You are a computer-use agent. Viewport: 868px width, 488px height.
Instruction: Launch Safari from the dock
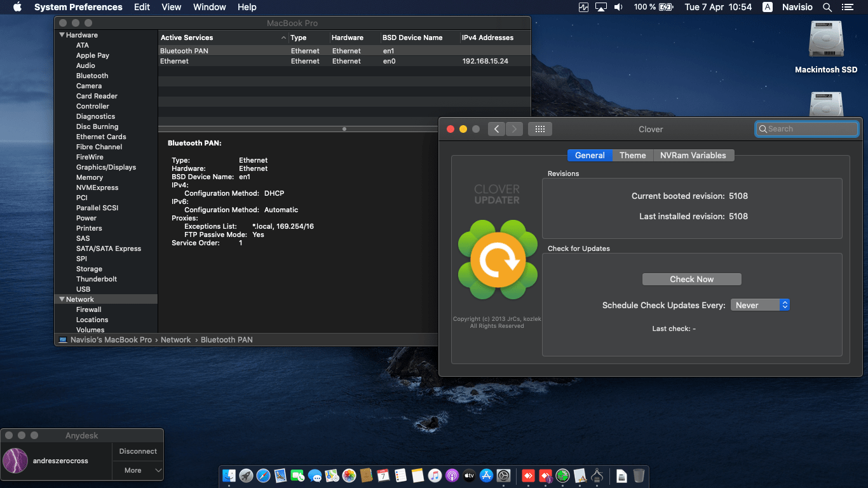pos(264,475)
